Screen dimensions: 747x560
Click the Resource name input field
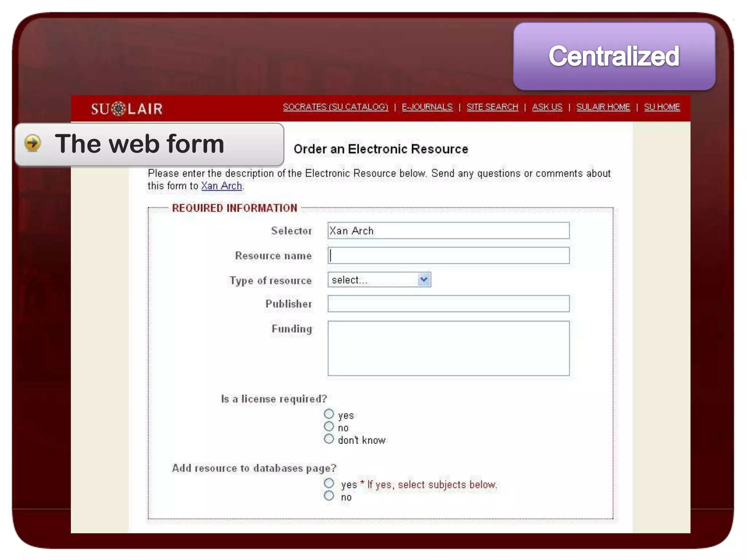click(448, 256)
